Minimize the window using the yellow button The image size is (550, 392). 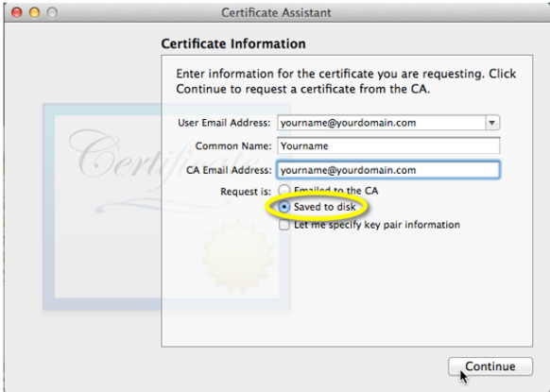click(x=34, y=12)
